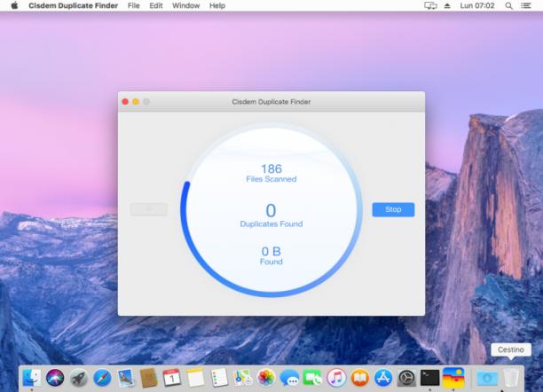Screen dimensions: 543x392
Task: Open FaceTime icon in Dock
Action: point(312,378)
